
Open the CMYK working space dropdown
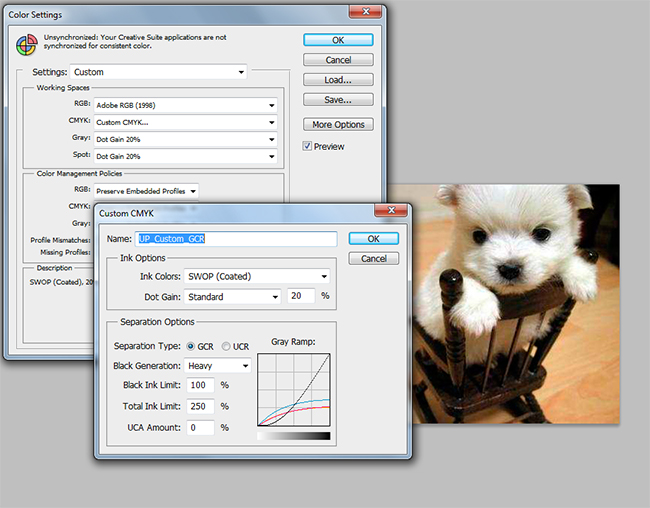185,122
